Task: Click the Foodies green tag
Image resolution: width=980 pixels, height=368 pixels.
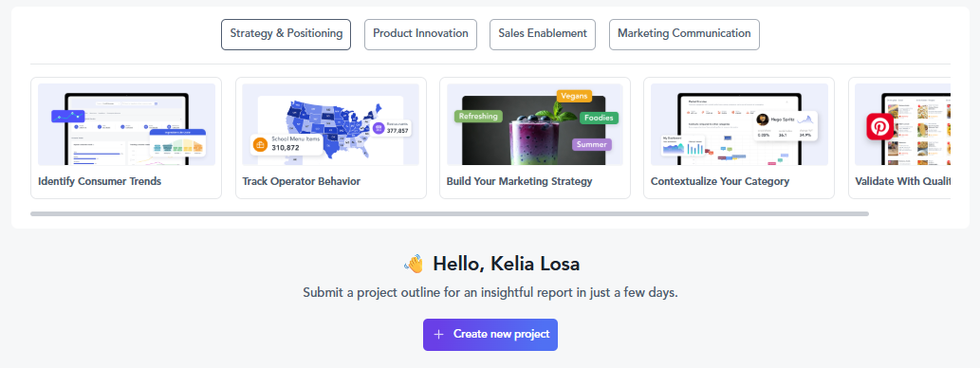Action: coord(599,118)
